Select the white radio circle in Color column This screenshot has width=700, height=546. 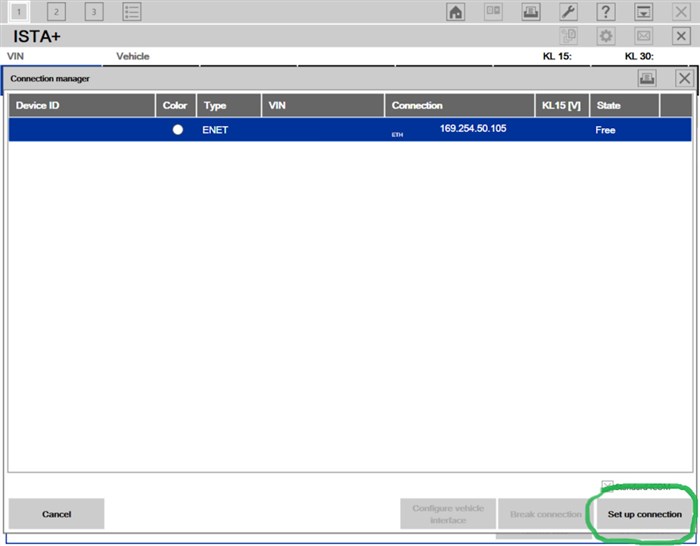[x=177, y=130]
